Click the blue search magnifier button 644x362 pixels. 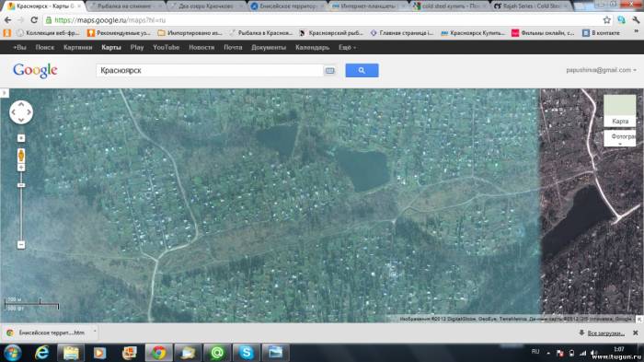pos(362,70)
